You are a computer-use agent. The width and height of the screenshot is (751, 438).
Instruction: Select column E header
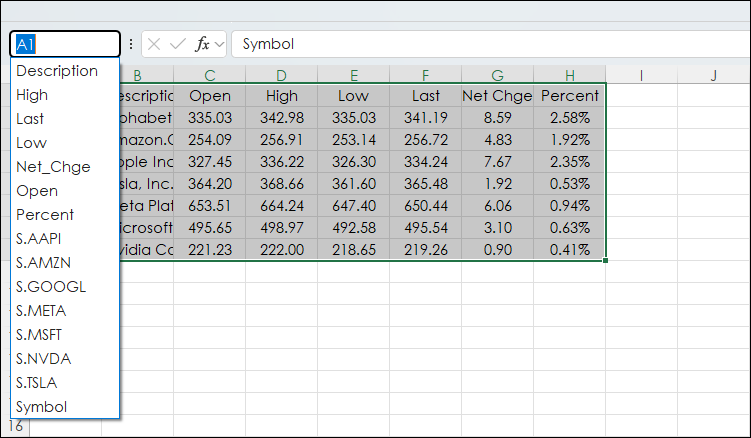[354, 75]
